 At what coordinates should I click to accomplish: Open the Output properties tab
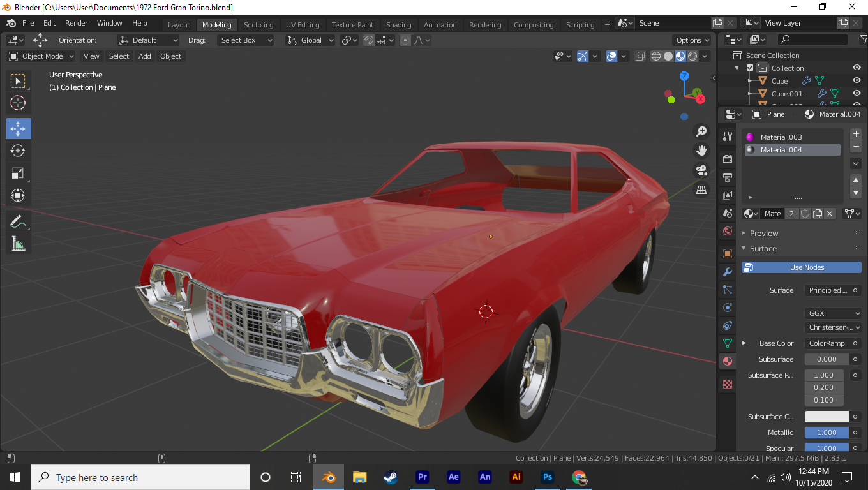(x=727, y=177)
